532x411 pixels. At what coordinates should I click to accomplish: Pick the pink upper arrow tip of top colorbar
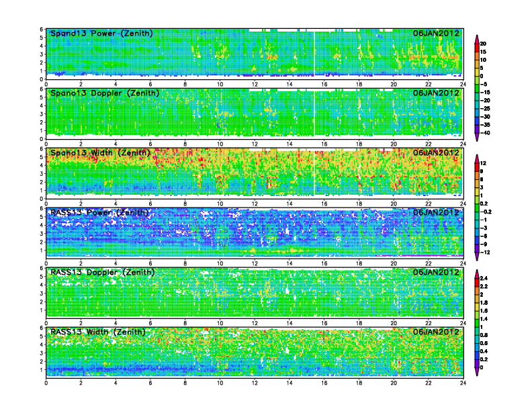tap(477, 40)
